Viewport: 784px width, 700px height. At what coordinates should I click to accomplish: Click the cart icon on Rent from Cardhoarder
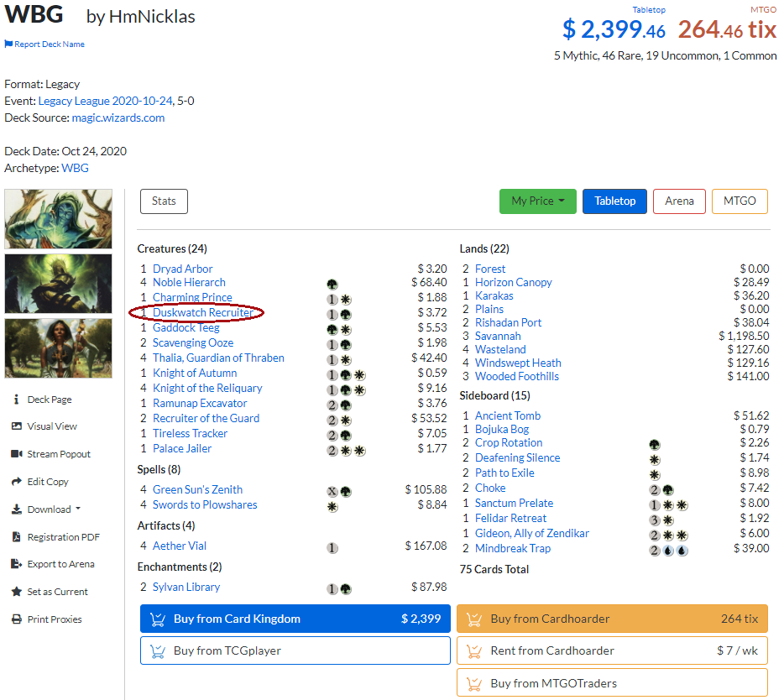tap(474, 651)
